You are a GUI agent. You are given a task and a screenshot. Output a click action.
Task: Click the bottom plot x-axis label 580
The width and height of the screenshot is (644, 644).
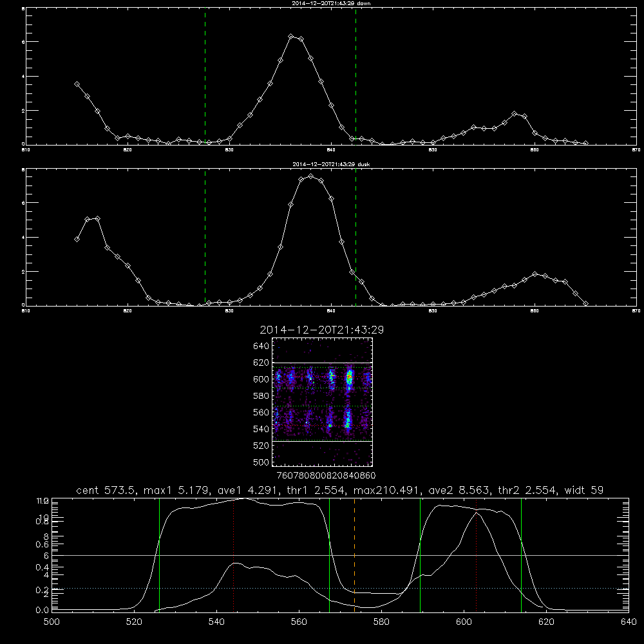(381, 622)
